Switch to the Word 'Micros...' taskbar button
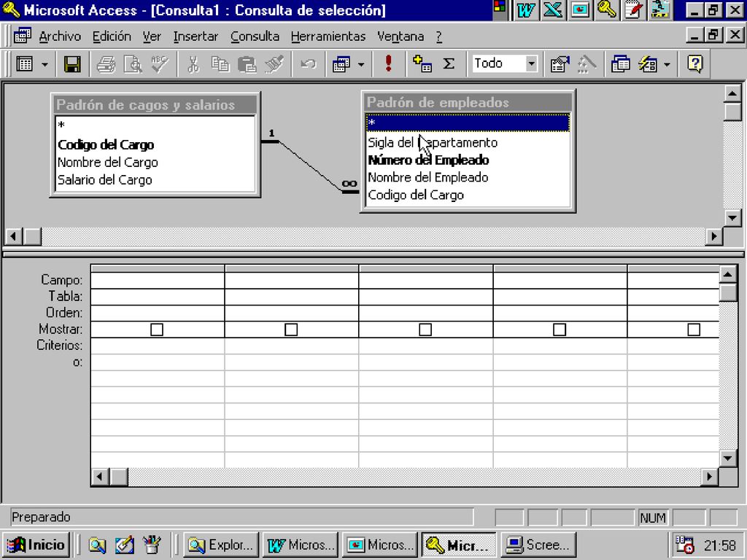The width and height of the screenshot is (747, 560). [x=301, y=545]
